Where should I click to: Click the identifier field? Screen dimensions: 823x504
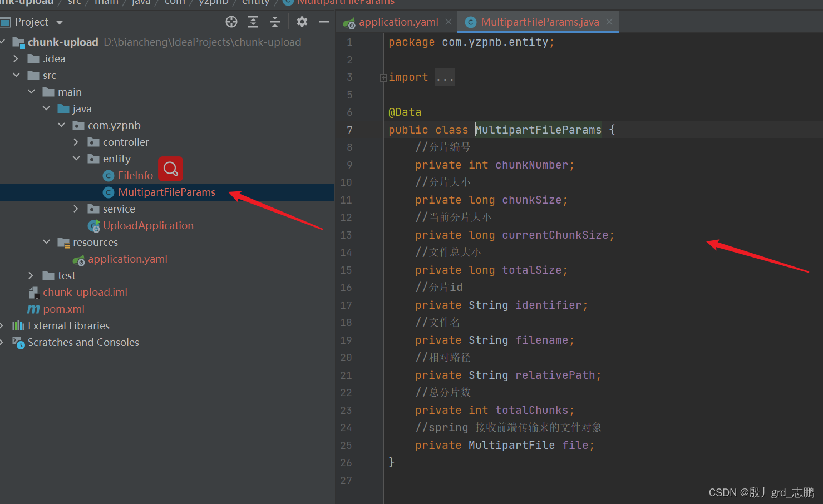click(x=548, y=305)
